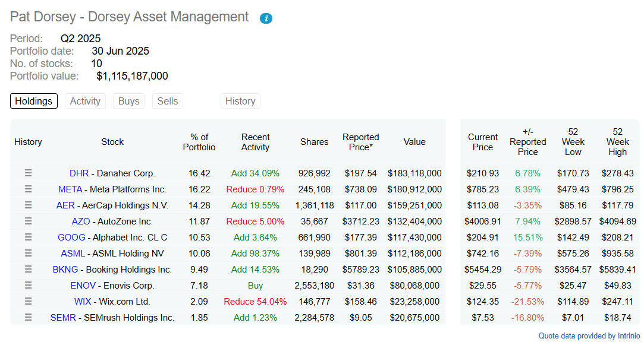Click the $183,118,000 value cell
Image resolution: width=644 pixels, height=345 pixels.
[414, 173]
